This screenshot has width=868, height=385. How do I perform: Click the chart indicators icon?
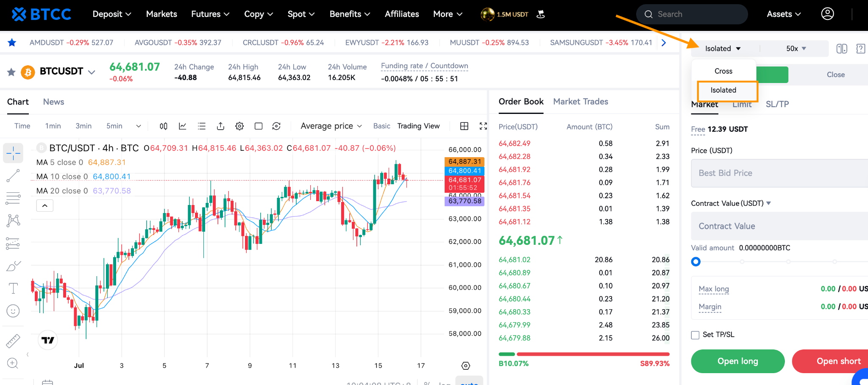pyautogui.click(x=183, y=126)
